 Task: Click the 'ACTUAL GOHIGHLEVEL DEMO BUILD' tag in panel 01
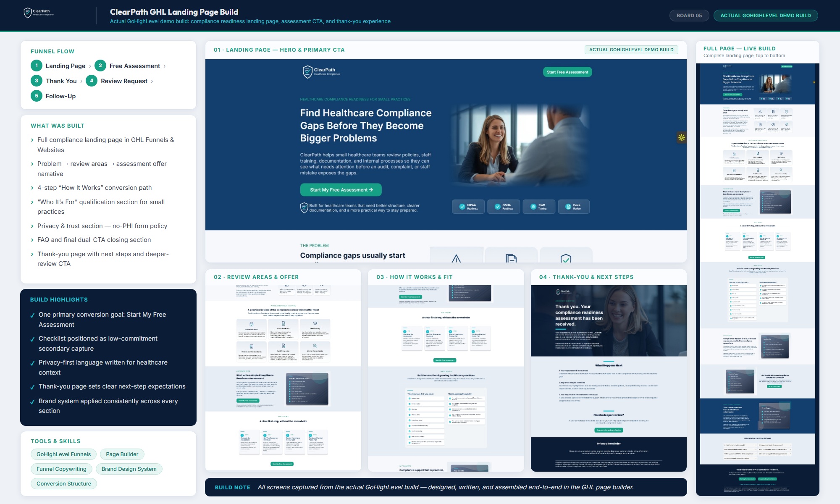(631, 50)
